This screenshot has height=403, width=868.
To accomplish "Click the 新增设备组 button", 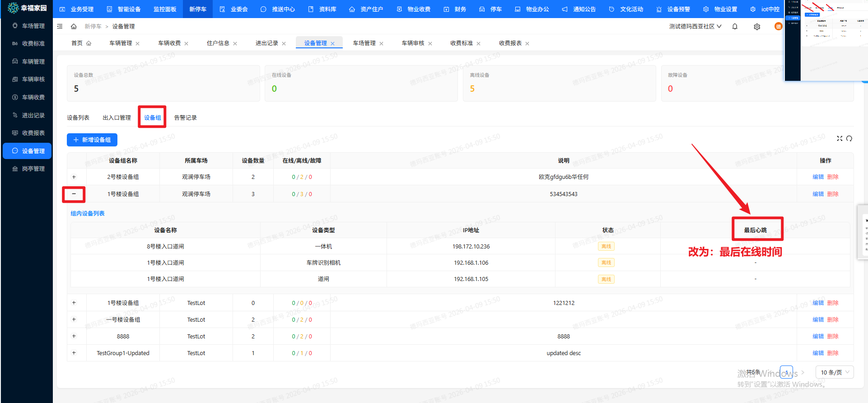I will pos(92,140).
